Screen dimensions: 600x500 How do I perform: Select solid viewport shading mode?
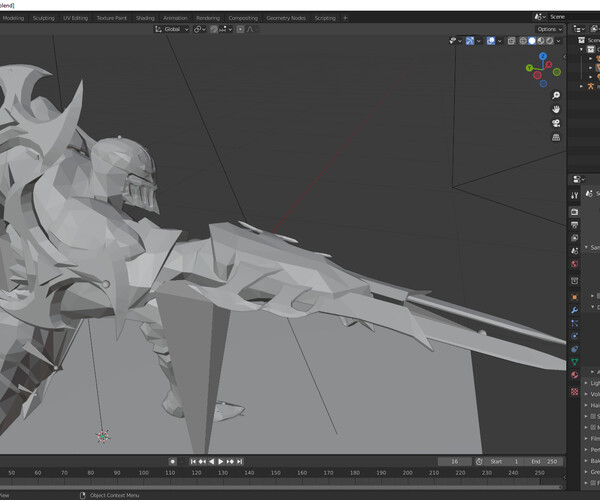click(x=530, y=41)
